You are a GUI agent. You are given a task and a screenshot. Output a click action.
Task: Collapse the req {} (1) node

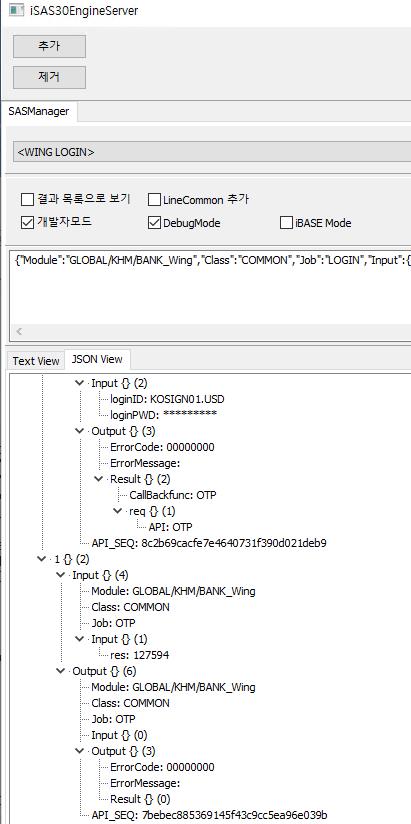pos(118,511)
